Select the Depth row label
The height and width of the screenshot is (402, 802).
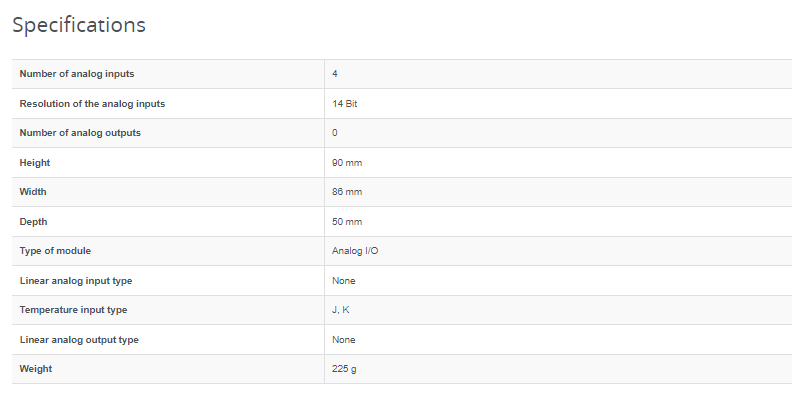click(x=33, y=221)
